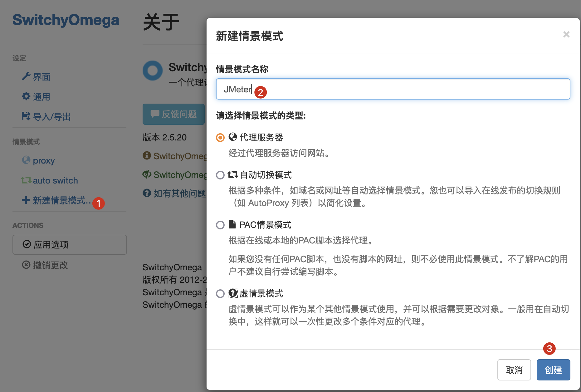Click the 反馈问题 button
This screenshot has height=392, width=581.
point(174,114)
